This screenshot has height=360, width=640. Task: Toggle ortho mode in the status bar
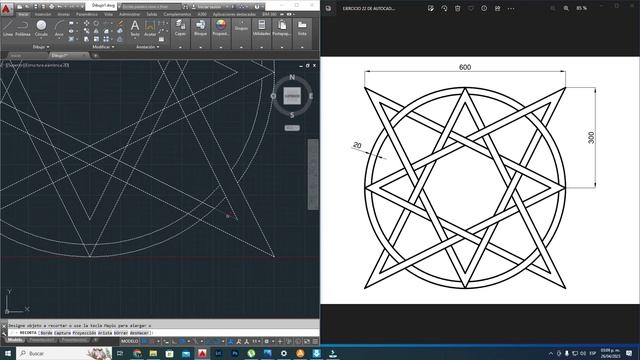(x=174, y=341)
